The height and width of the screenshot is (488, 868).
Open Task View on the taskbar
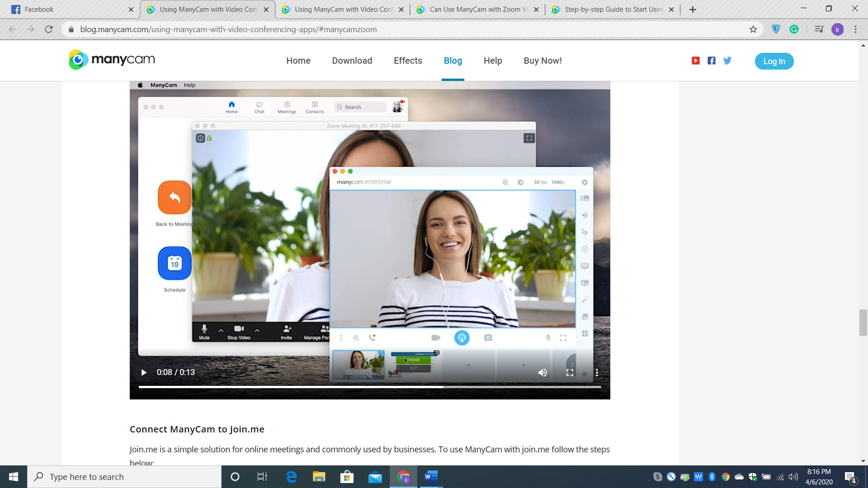point(262,477)
